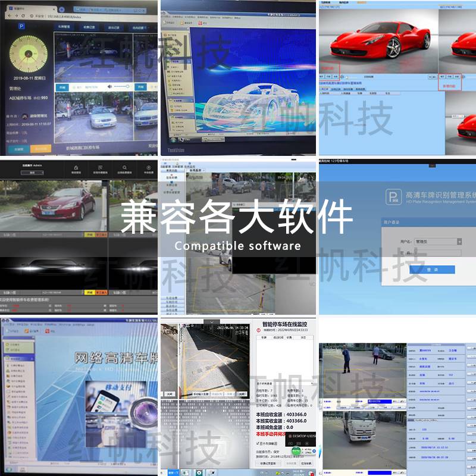Select the silver sedan snapshot thumbnail
Screen dimensions: 476x476
(x=93, y=117)
